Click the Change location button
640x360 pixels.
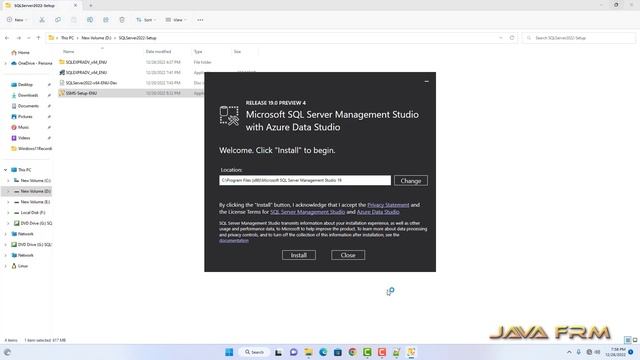(x=411, y=180)
